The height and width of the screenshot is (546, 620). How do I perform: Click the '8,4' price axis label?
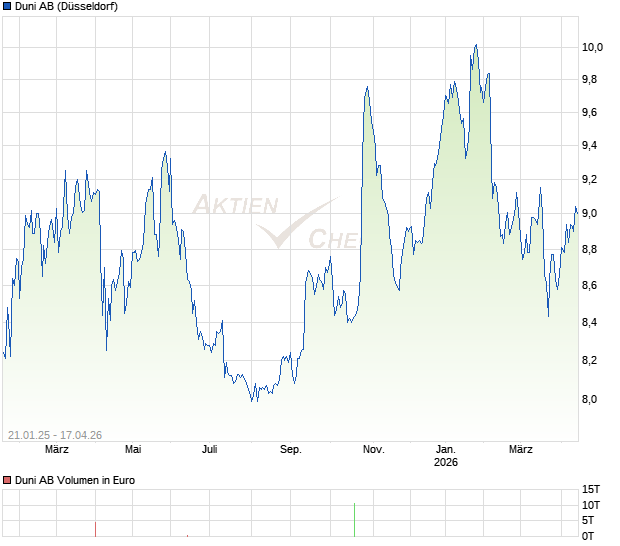(x=589, y=322)
